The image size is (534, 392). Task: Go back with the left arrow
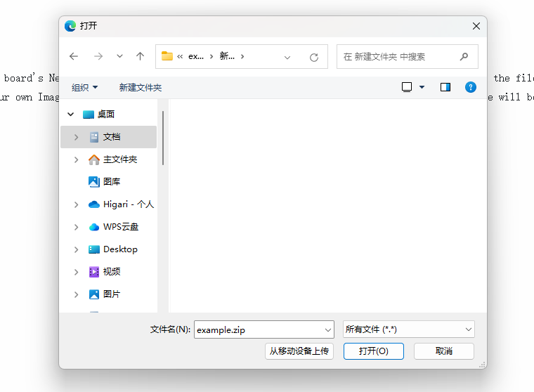[74, 56]
